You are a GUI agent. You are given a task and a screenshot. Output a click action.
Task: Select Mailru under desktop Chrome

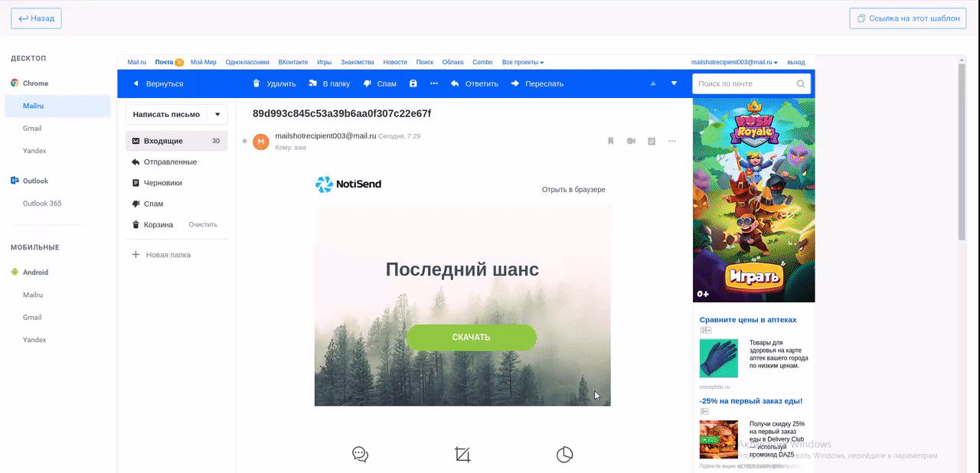point(57,106)
